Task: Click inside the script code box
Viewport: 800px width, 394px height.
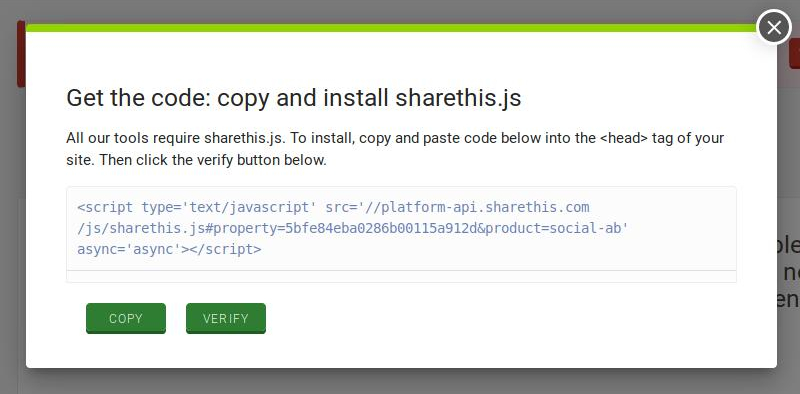Action: tap(401, 228)
